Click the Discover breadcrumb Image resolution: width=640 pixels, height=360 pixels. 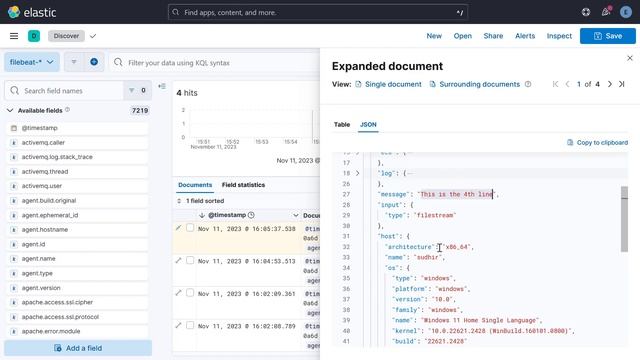[66, 36]
